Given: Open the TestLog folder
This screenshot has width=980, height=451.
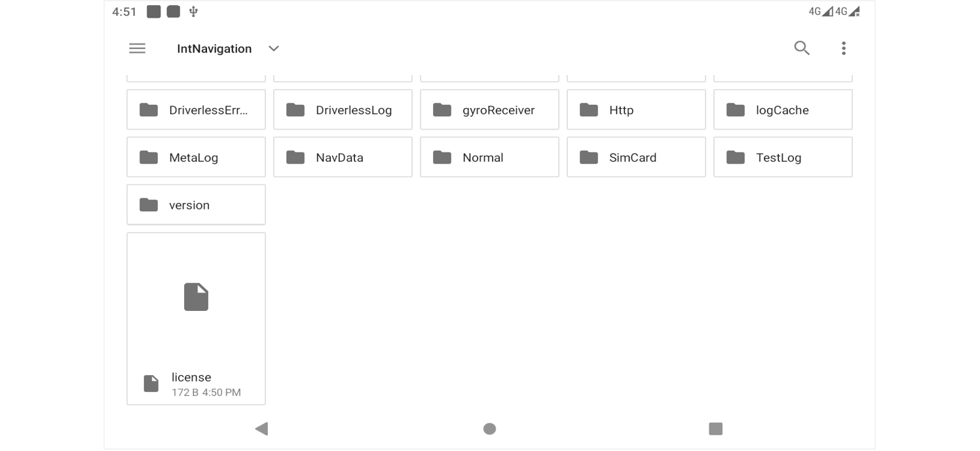Looking at the screenshot, I should 783,157.
